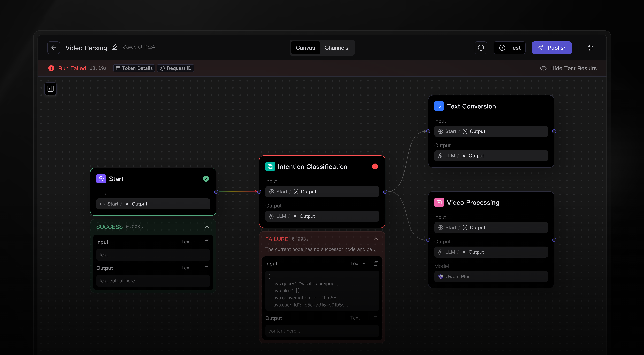Copy the Output content in FAILURE panel
Screen dimensions: 644x355
[x=376, y=318]
